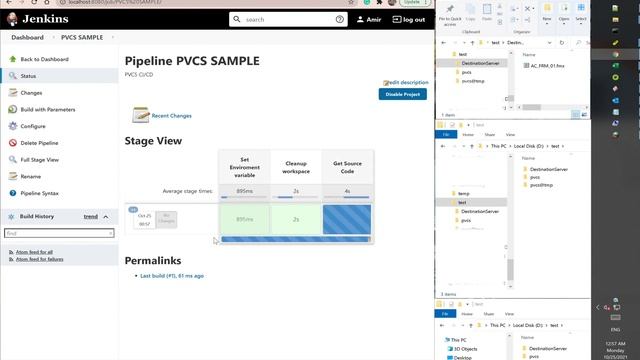Viewport: 640px width, 360px height.
Task: Click Paste in top Explorer ribbon
Action: click(x=487, y=13)
